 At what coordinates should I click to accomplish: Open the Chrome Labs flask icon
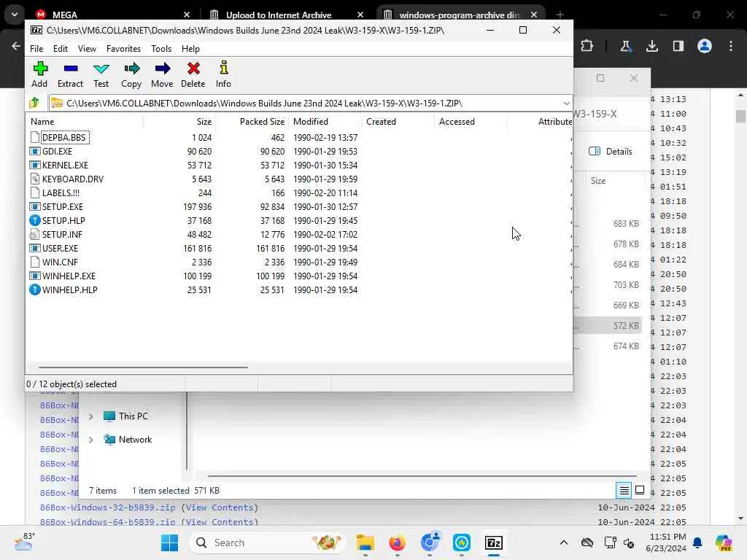pos(625,46)
